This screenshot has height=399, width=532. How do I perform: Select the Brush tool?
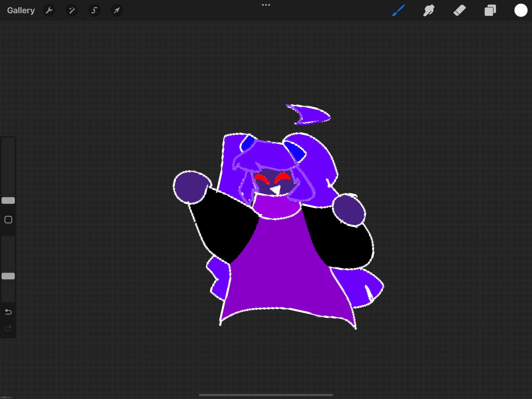point(398,10)
